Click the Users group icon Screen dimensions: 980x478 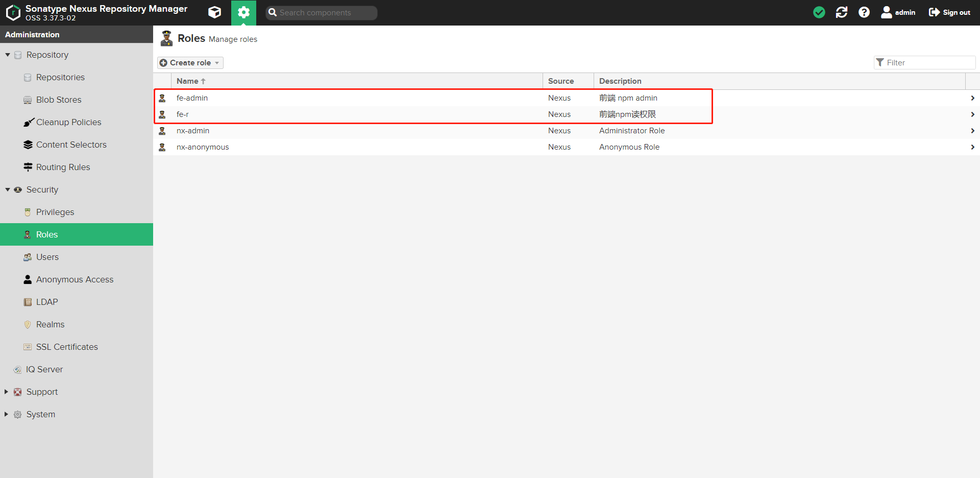[x=28, y=257]
